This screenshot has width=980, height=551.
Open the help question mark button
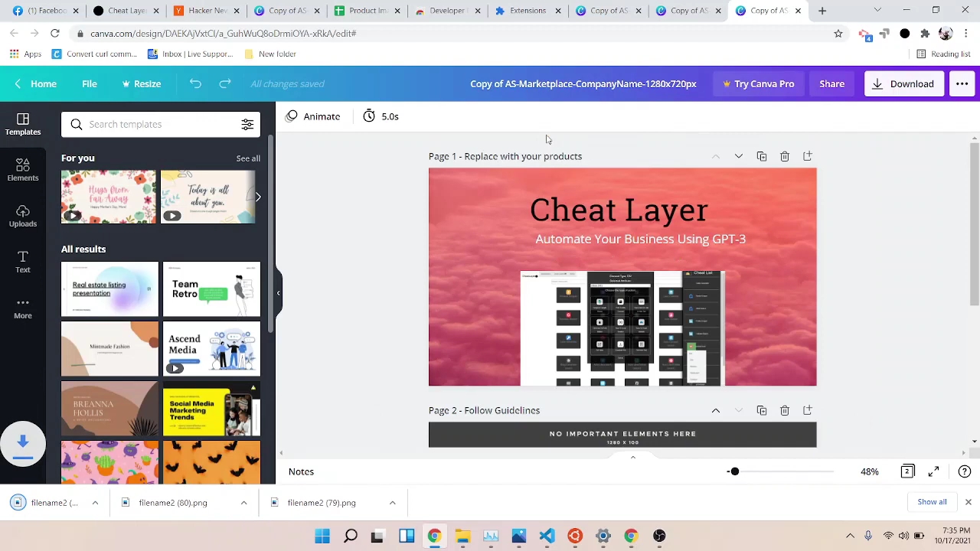click(965, 471)
